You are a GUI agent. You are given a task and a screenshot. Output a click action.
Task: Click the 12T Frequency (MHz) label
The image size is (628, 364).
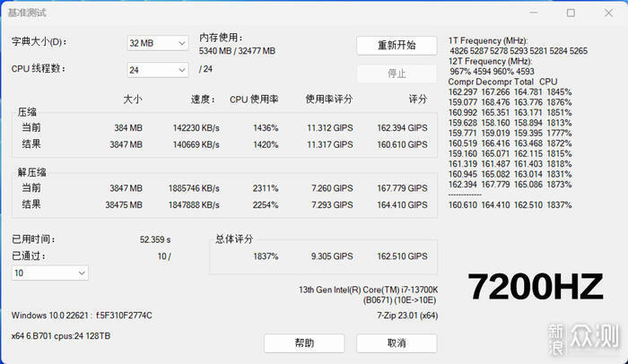tap(490, 62)
